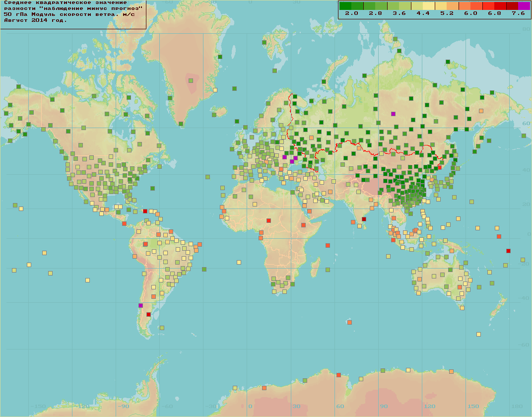Click the dark red marker in the far-east Pacific
Viewport: 532px width, 417px height.
coord(508,251)
